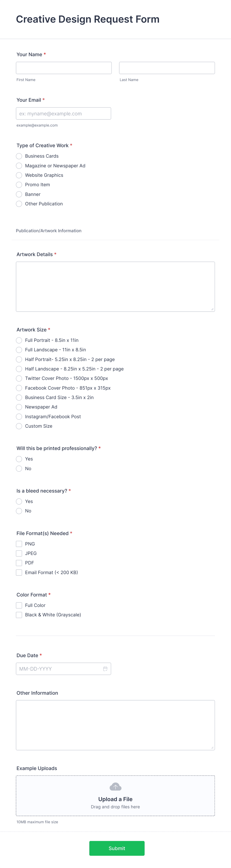Screen dimensions: 231x868
Task: Open the Due Date calendar picker icon
Action: [105, 669]
